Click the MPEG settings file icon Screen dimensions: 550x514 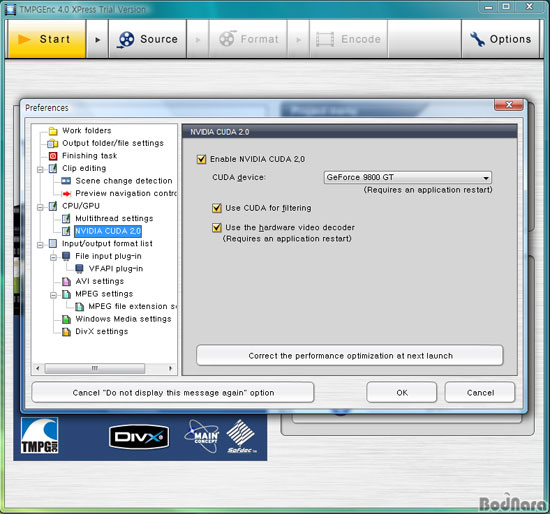66,294
